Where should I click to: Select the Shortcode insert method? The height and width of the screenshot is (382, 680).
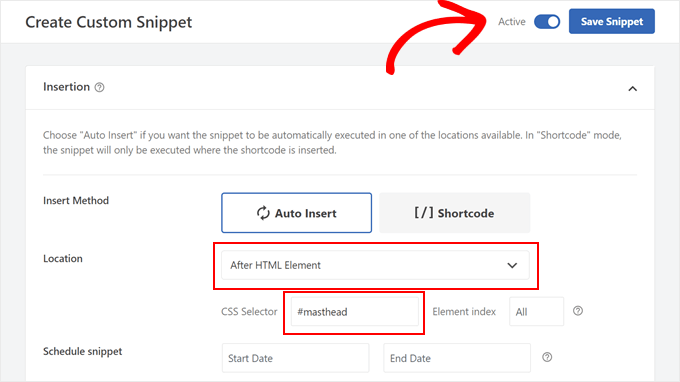(454, 213)
